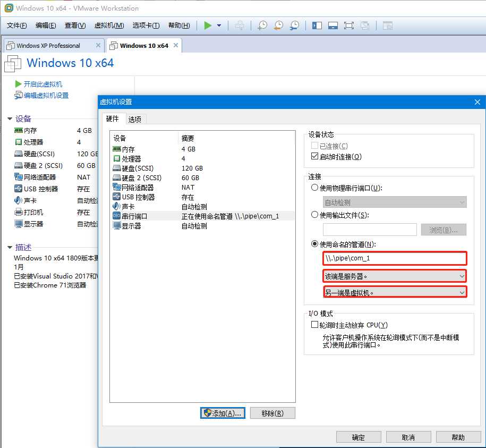
Task: Select 显示器 icon in dialog hardware list
Action: [x=116, y=226]
